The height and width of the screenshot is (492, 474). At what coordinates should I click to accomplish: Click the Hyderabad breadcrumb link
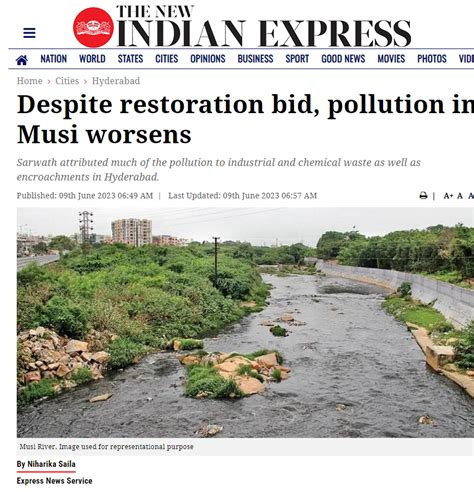116,81
